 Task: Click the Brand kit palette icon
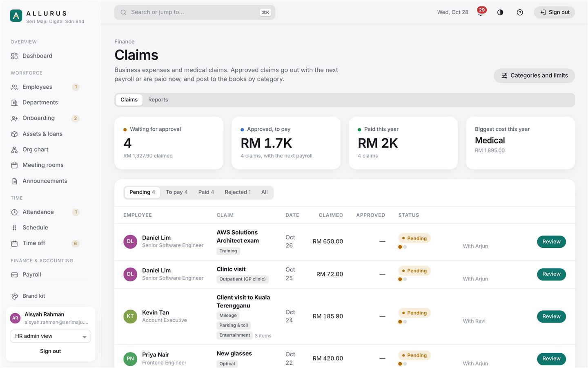click(x=14, y=296)
